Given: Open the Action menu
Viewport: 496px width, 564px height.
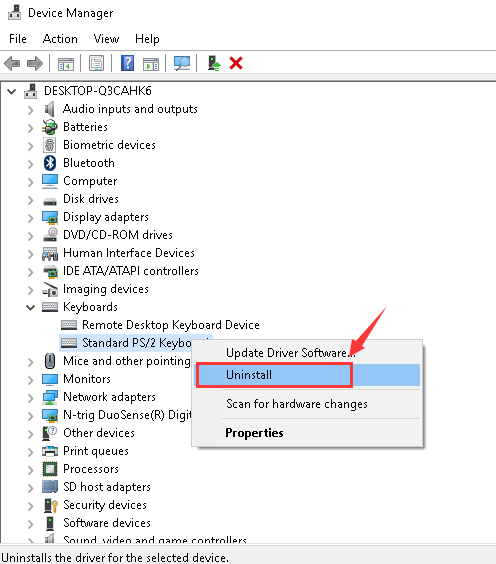Looking at the screenshot, I should click(60, 39).
